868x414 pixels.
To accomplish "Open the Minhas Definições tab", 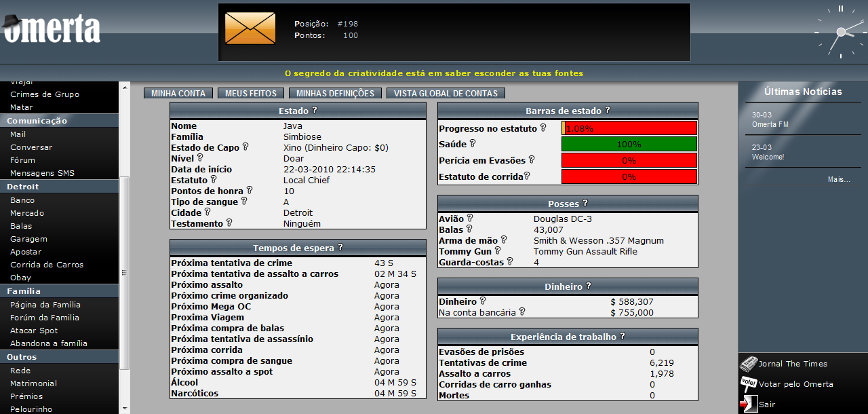I will pyautogui.click(x=335, y=94).
